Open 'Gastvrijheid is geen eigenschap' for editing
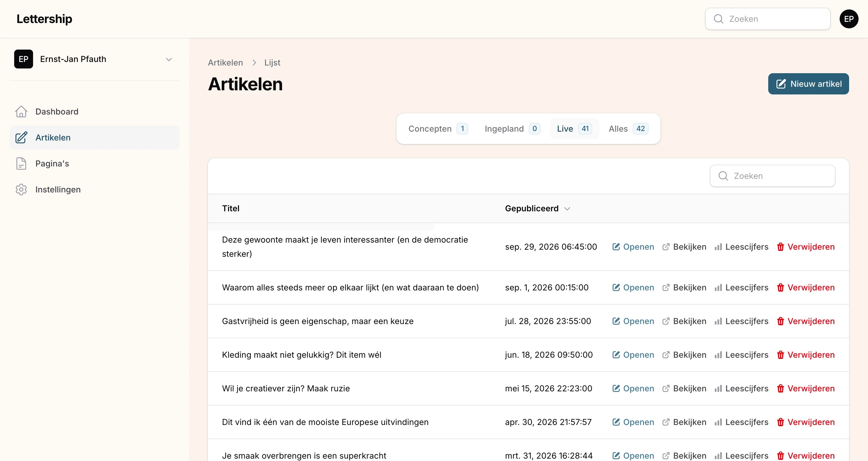The height and width of the screenshot is (461, 868). (x=633, y=321)
